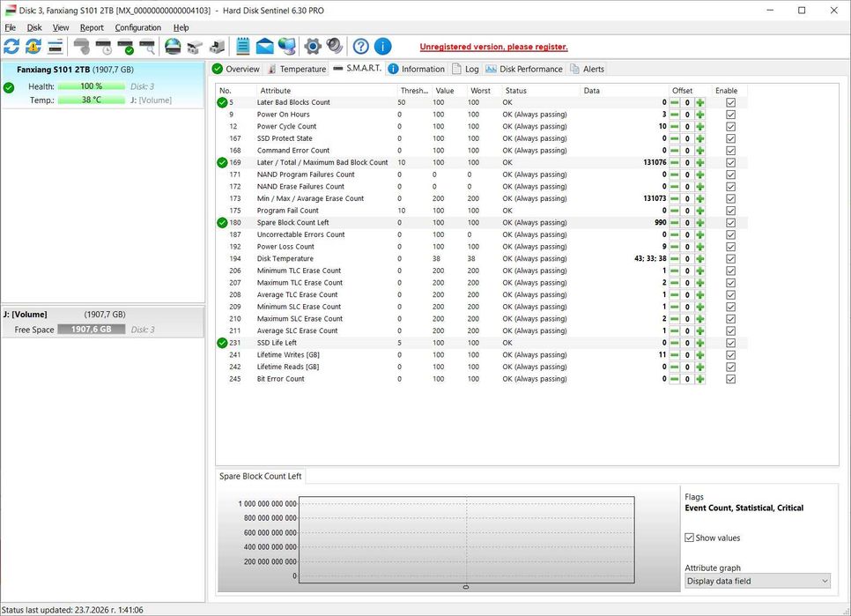Click the speaker sound toolbar icon
Screen dimensions: 851x616
(335, 47)
